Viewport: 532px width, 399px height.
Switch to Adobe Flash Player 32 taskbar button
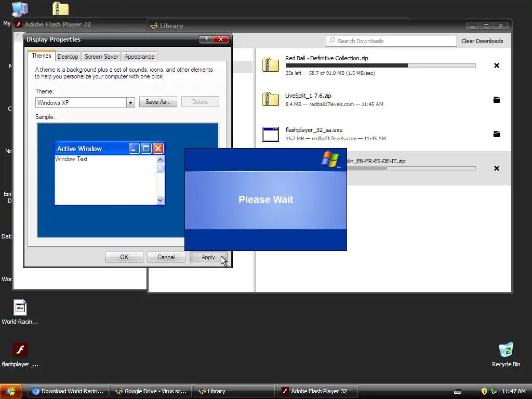[317, 391]
